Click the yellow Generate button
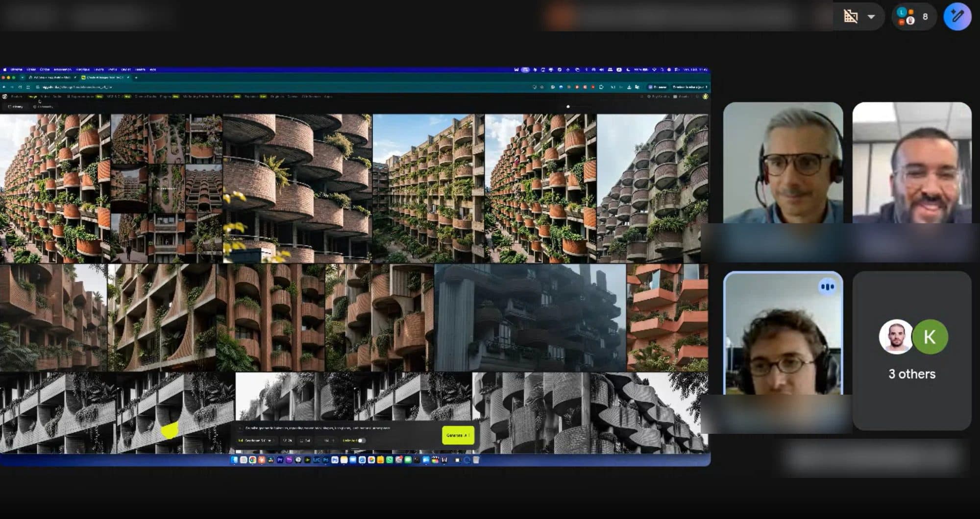980x519 pixels. tap(458, 435)
